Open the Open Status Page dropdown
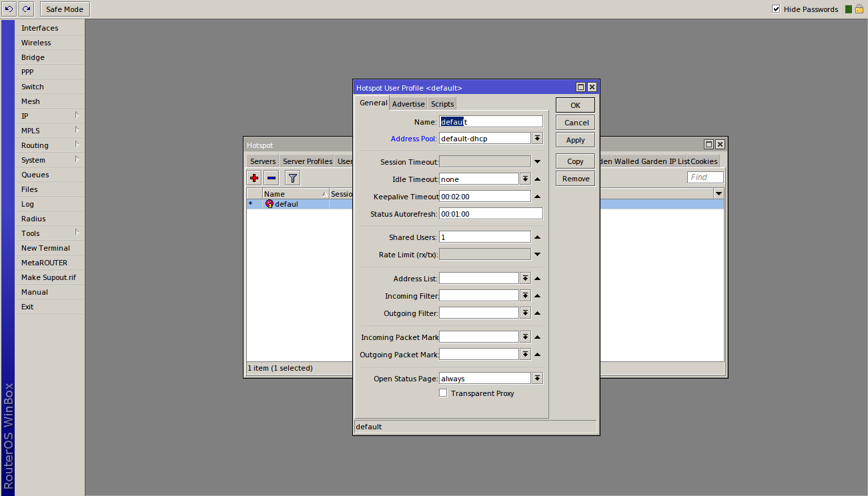The height and width of the screenshot is (496, 868). pos(537,379)
